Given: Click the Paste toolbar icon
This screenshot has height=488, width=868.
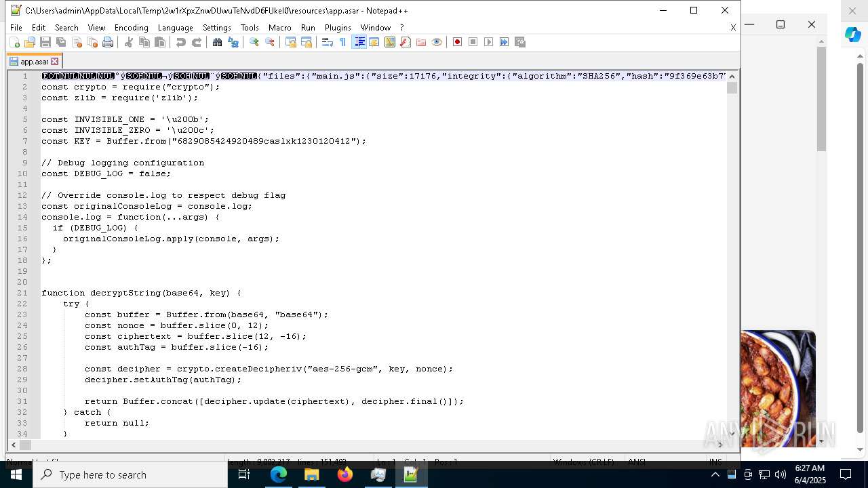Looking at the screenshot, I should tap(160, 42).
